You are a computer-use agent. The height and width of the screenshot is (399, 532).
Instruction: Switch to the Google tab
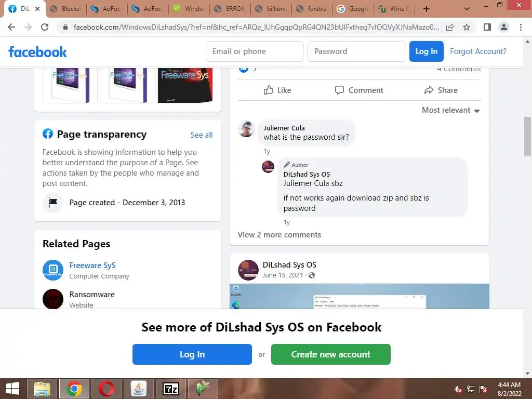coord(353,9)
